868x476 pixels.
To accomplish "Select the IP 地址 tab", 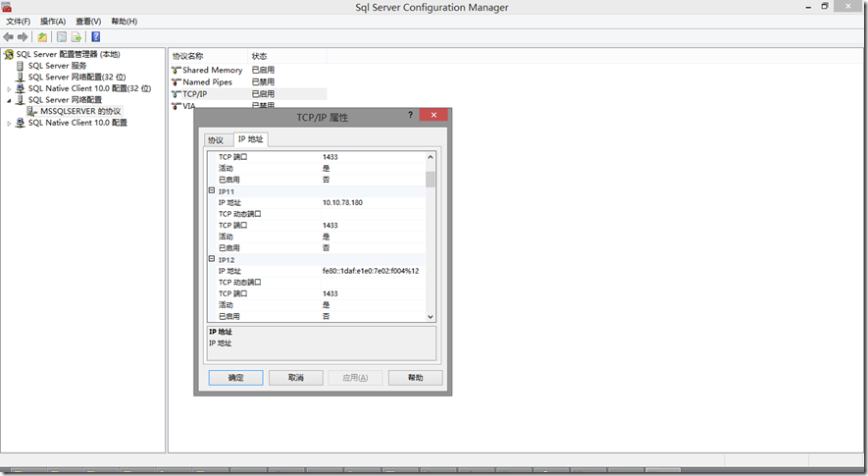I will [251, 139].
